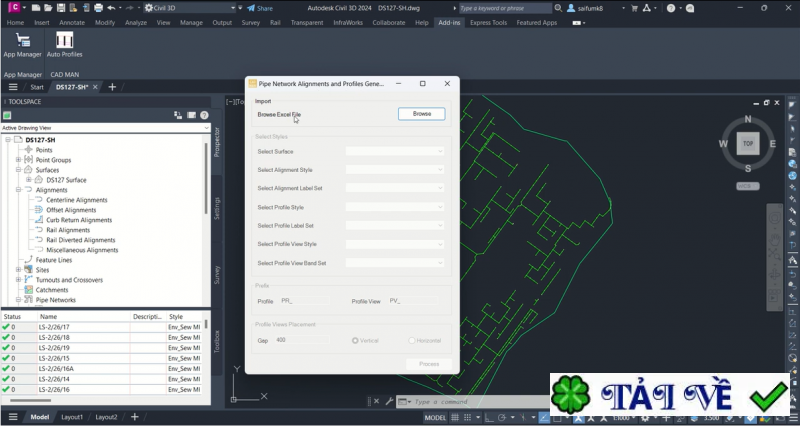Click the Browse button

point(421,114)
